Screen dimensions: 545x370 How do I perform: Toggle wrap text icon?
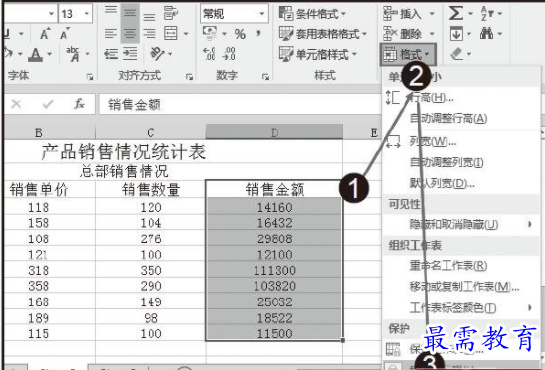tap(171, 14)
